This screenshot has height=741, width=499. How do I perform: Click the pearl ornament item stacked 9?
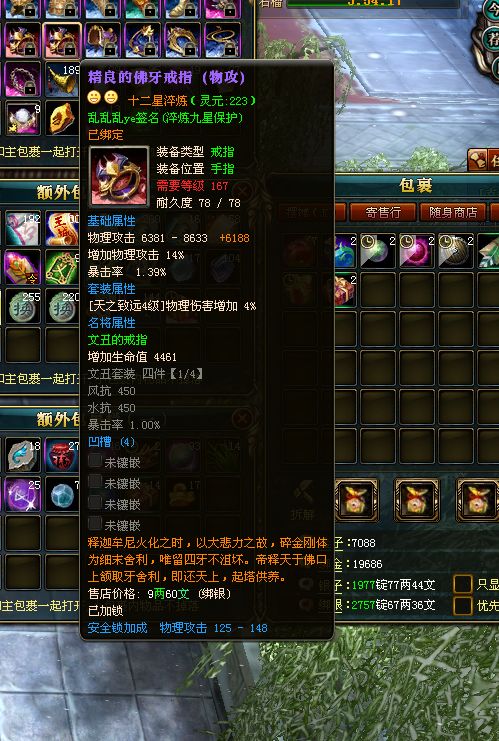(23, 118)
